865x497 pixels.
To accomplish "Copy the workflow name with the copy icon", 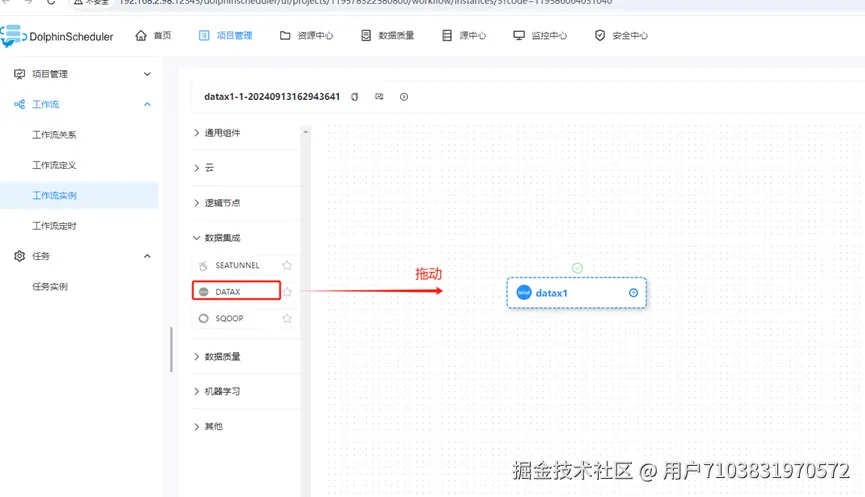I will pyautogui.click(x=355, y=97).
